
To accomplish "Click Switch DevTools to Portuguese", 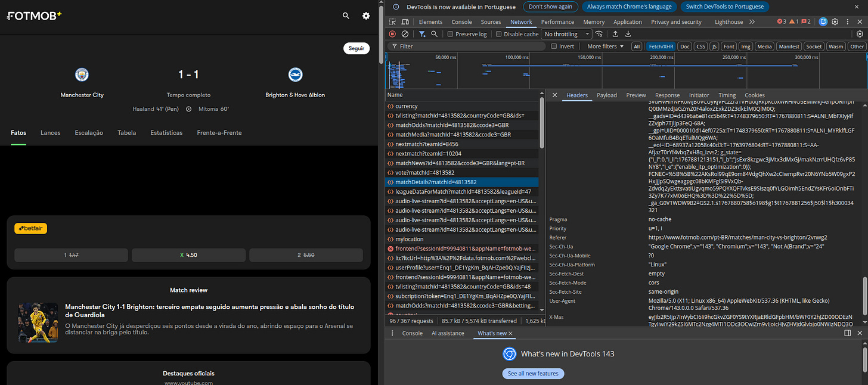I will pyautogui.click(x=724, y=7).
